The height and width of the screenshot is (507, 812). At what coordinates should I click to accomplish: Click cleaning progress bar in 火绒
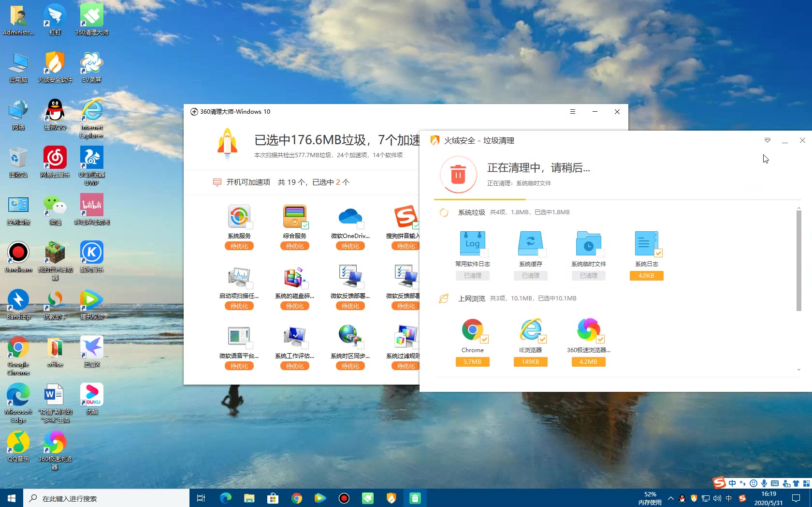tap(618, 199)
